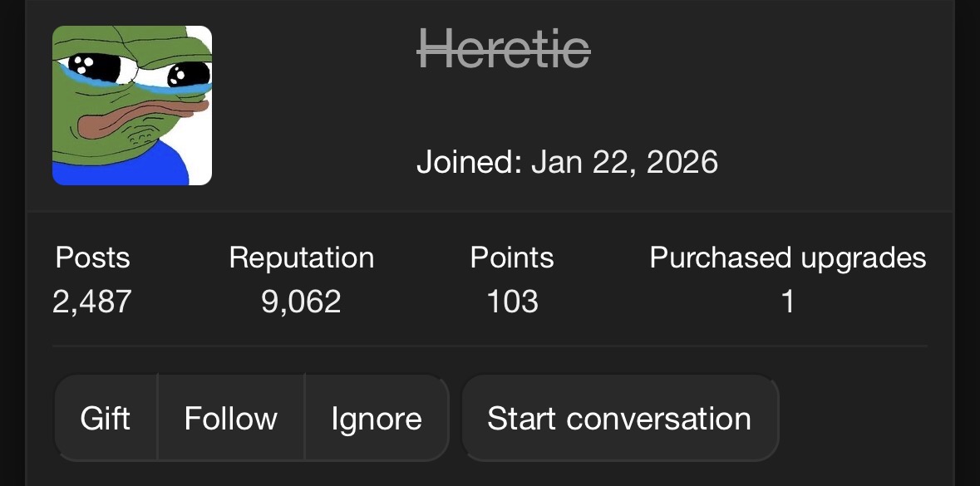Viewport: 980px width, 486px height.
Task: Start a conversation with this user
Action: [x=619, y=418]
